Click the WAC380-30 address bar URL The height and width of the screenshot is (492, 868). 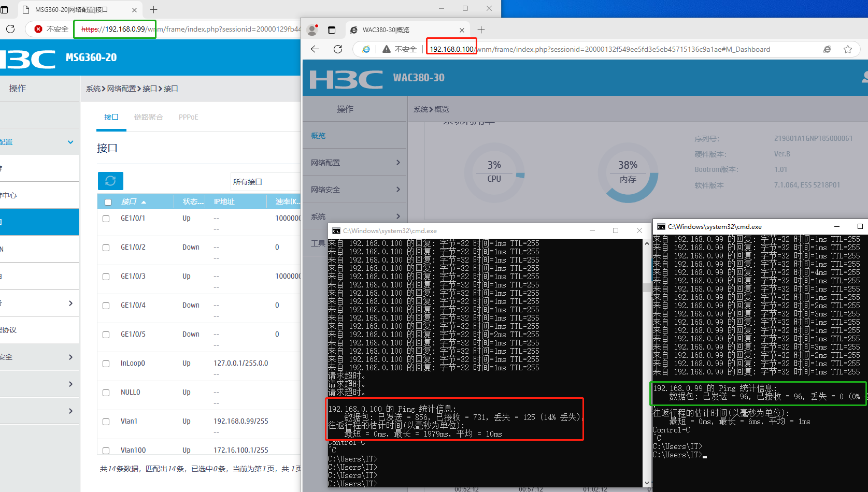tap(600, 49)
